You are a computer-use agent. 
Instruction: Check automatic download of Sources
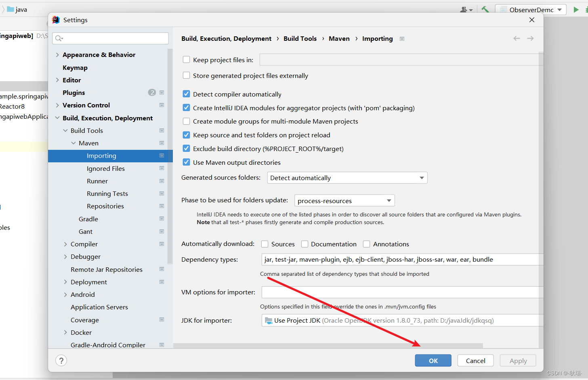(x=265, y=244)
